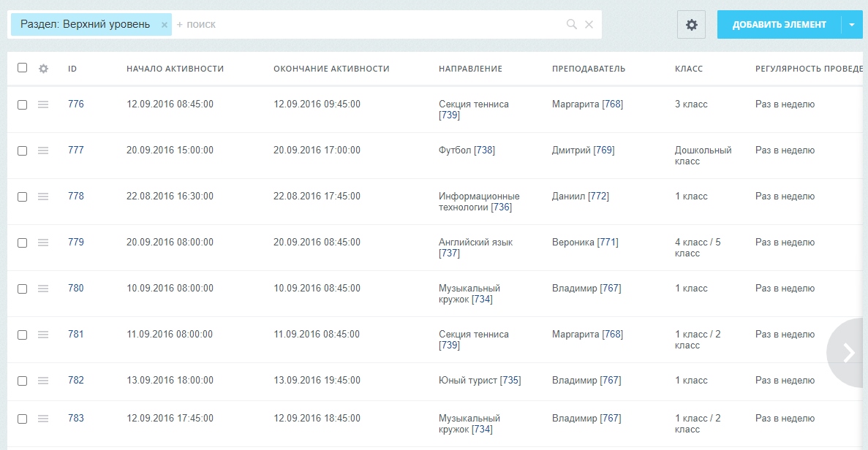
Task: Tick the checkbox for row 783
Action: tap(22, 419)
